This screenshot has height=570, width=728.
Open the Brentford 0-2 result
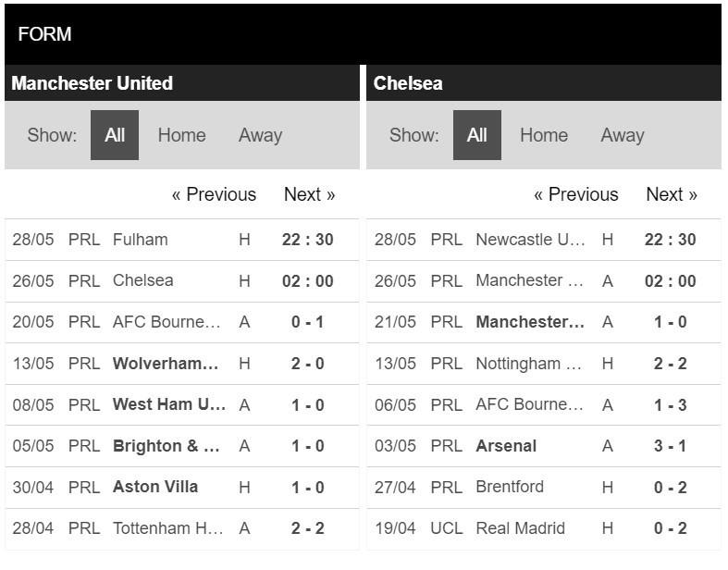click(x=544, y=488)
